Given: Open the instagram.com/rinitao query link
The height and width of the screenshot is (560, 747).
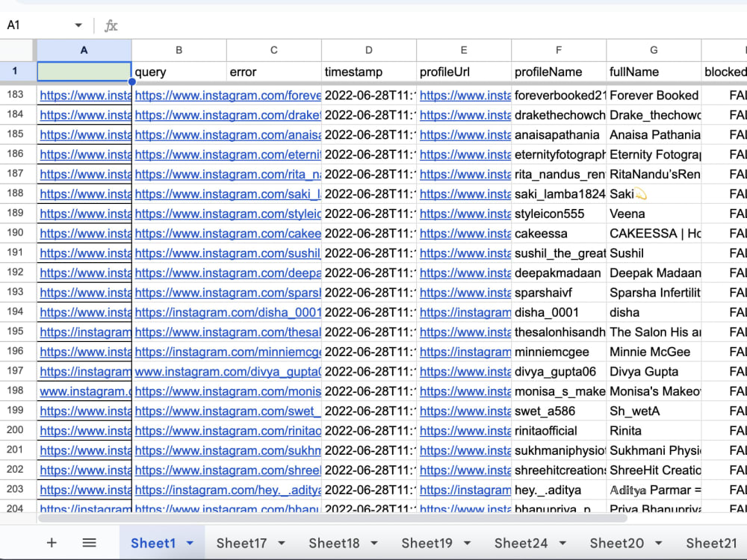Looking at the screenshot, I should [x=228, y=431].
